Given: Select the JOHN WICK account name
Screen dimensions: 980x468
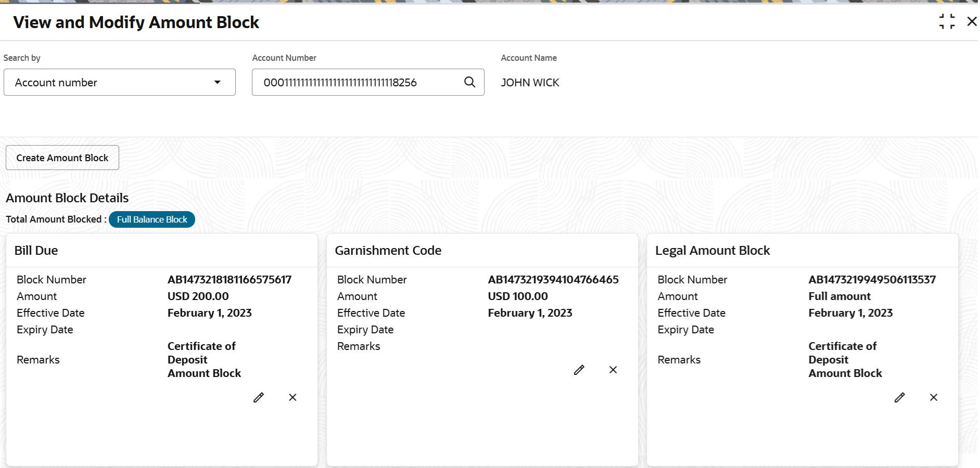Looking at the screenshot, I should click(x=530, y=83).
